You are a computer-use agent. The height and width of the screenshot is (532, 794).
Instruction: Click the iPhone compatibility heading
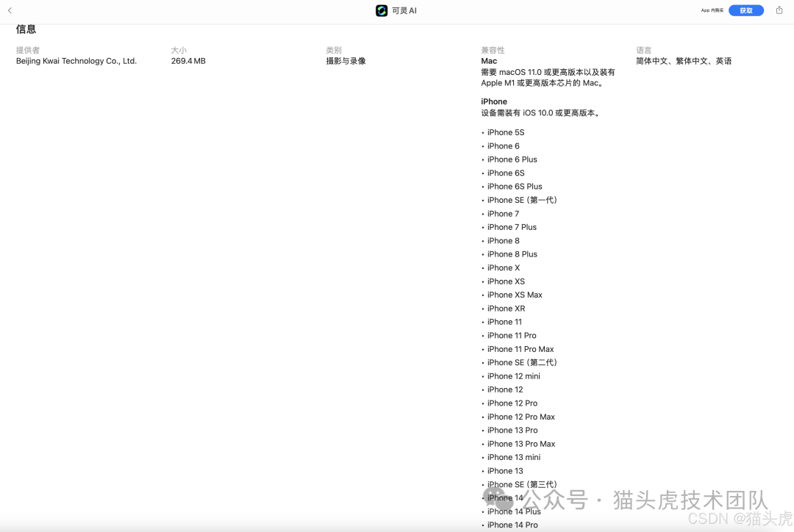(494, 101)
